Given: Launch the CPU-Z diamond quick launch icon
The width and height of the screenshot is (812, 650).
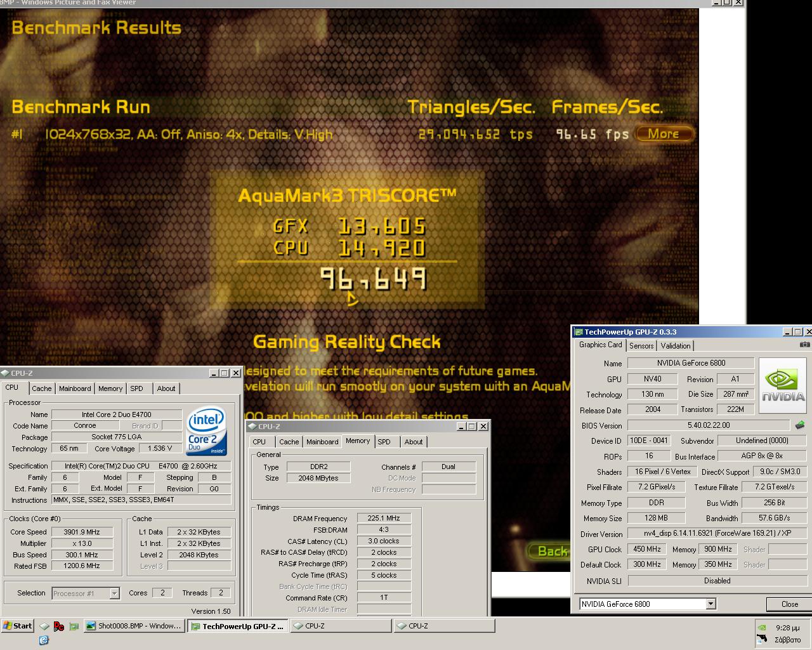Looking at the screenshot, I should point(44,627).
